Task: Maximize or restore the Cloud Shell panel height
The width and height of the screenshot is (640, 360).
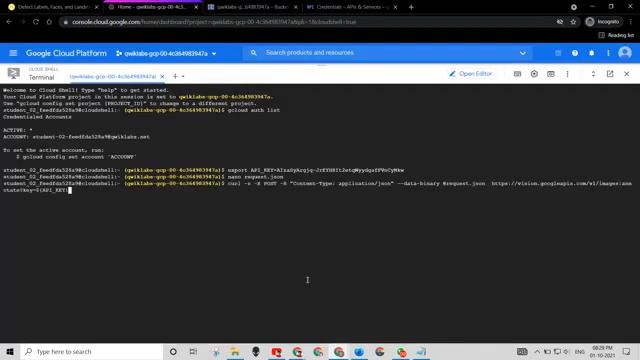Action: pos(593,74)
